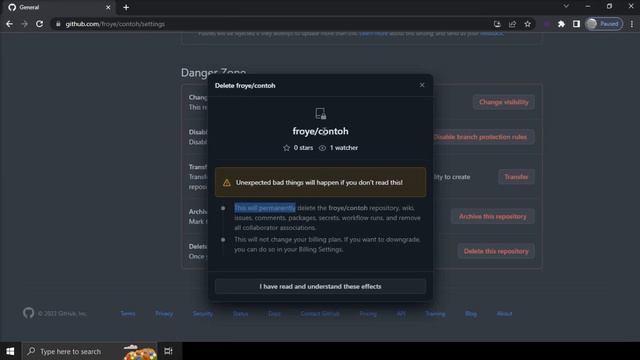The width and height of the screenshot is (640, 360).
Task: Click the Type here to search box
Action: 89,351
